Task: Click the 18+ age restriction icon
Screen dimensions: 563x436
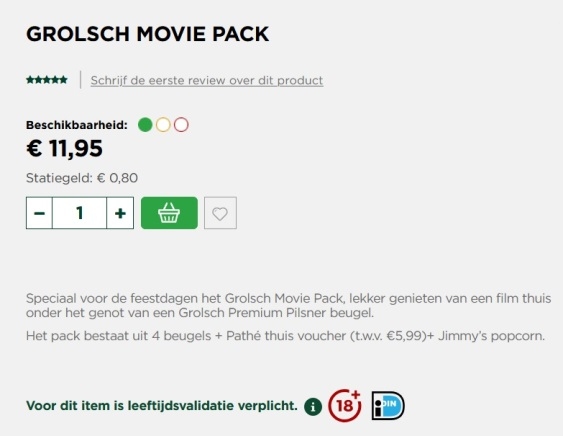Action: pyautogui.click(x=345, y=405)
